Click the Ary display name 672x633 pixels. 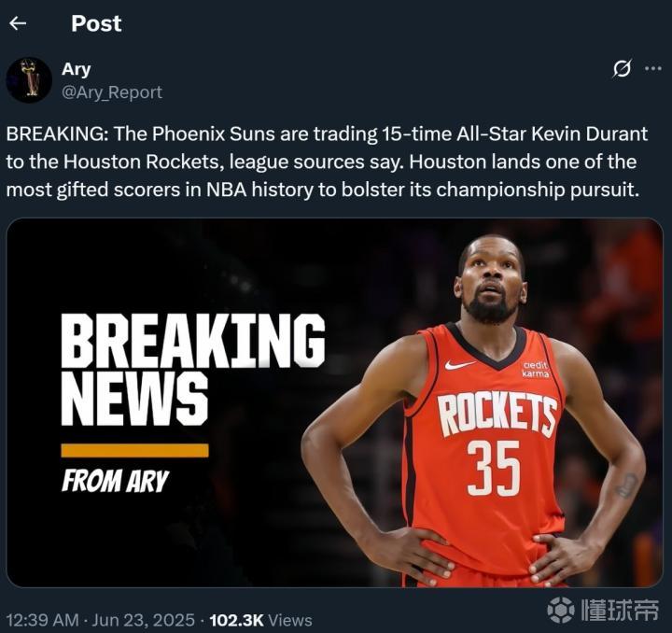coord(77,69)
